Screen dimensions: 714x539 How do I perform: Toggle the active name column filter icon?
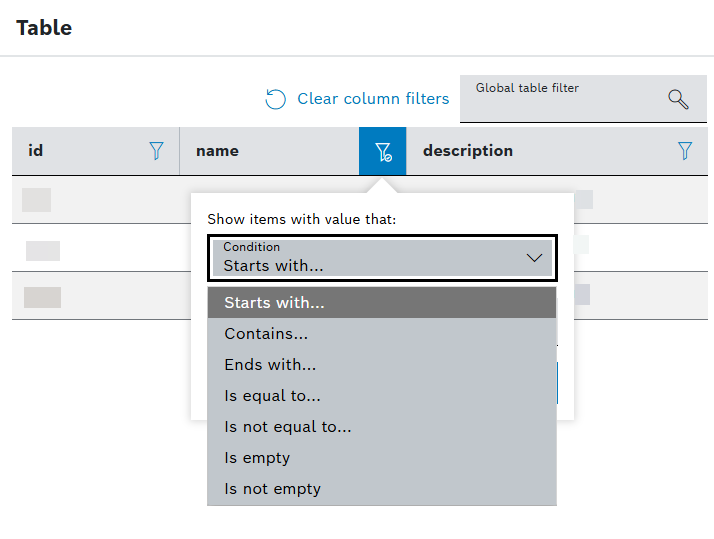point(382,151)
